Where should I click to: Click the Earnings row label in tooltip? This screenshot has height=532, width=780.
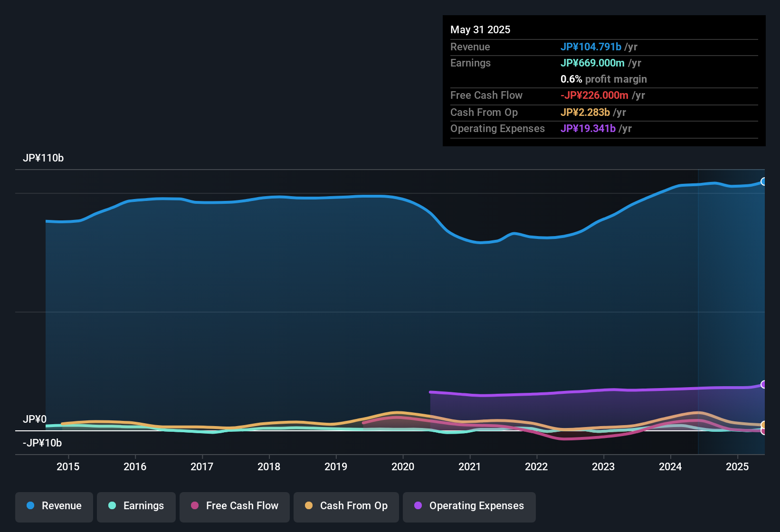pos(470,63)
